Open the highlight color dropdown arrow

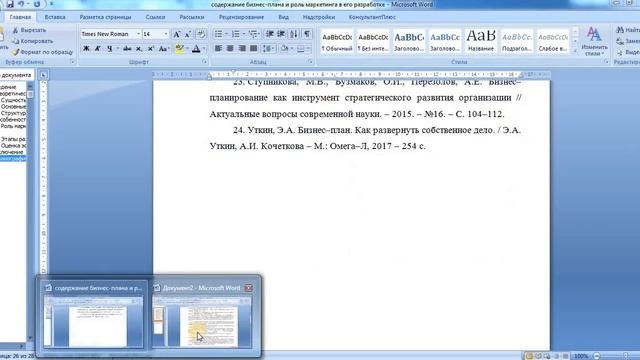click(187, 49)
